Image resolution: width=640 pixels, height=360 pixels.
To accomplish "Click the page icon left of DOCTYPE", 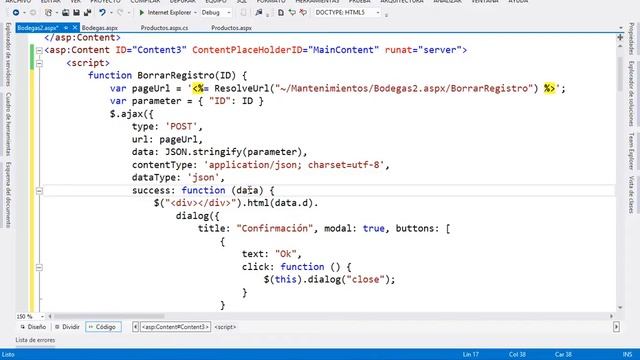I will click(281, 13).
